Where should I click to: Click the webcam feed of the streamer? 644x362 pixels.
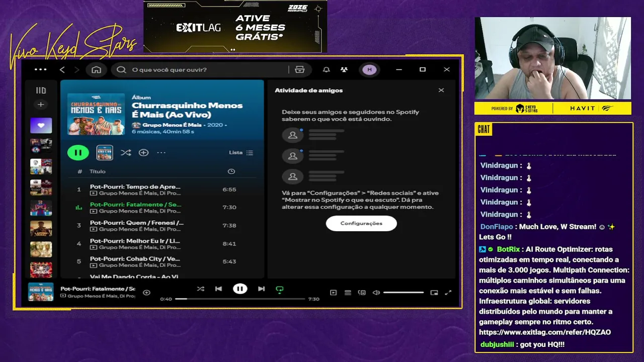553,58
